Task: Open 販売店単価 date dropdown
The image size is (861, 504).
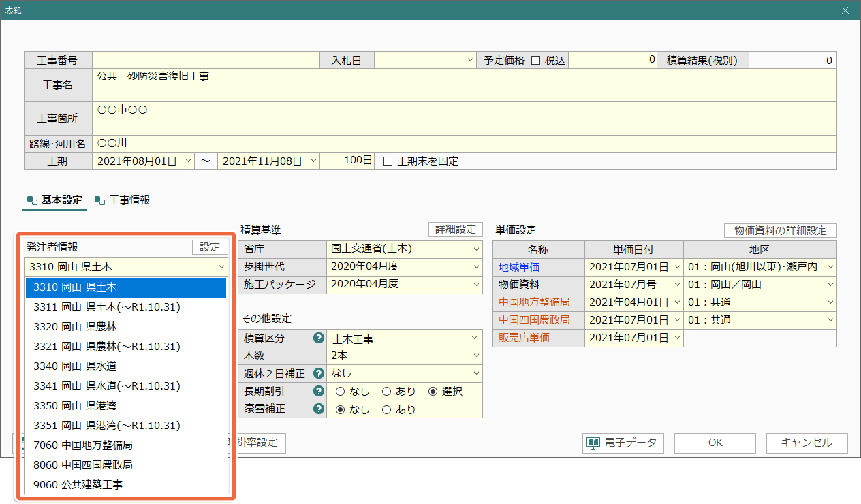Action: [x=677, y=338]
